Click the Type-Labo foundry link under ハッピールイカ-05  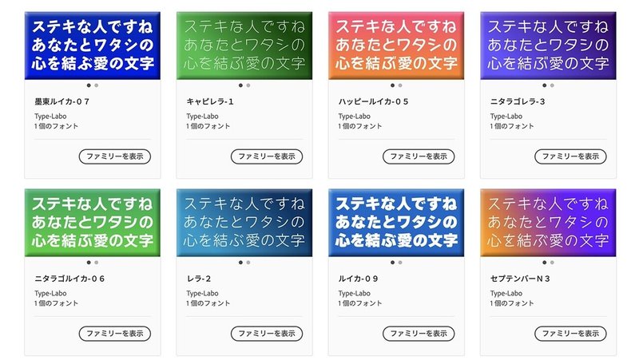click(x=354, y=117)
